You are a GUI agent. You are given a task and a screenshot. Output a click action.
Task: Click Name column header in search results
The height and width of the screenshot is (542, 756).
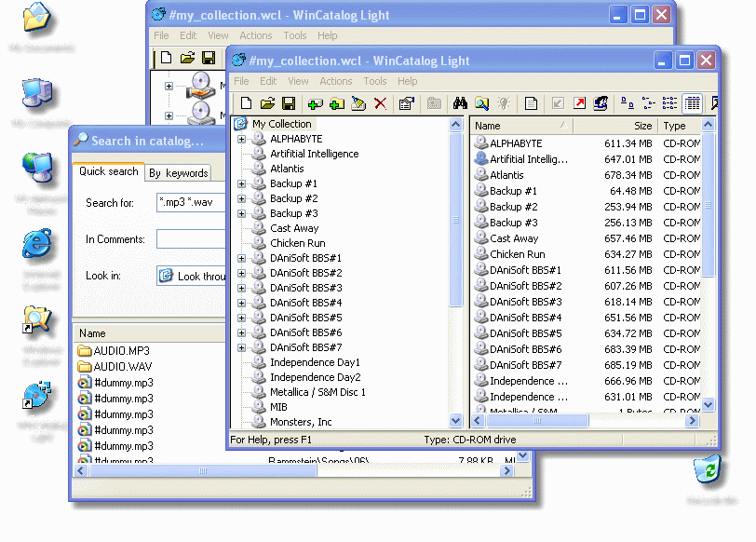point(150,333)
